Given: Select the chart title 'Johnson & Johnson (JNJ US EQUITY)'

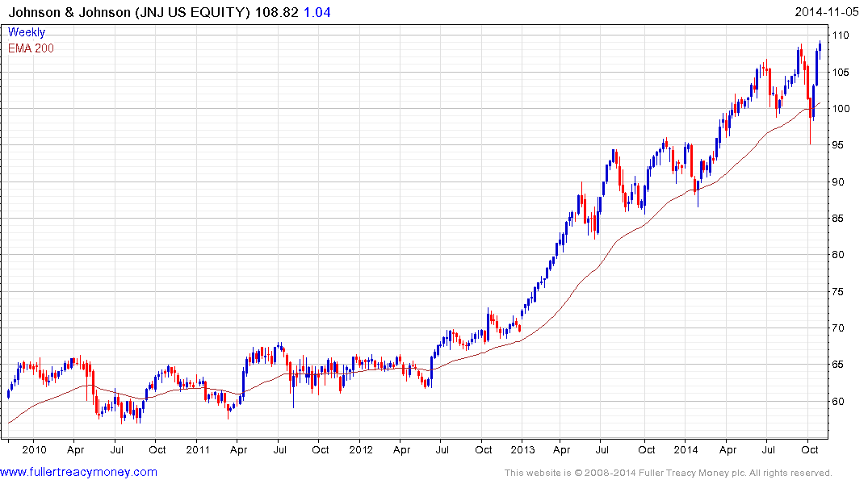Looking at the screenshot, I should pos(129,12).
